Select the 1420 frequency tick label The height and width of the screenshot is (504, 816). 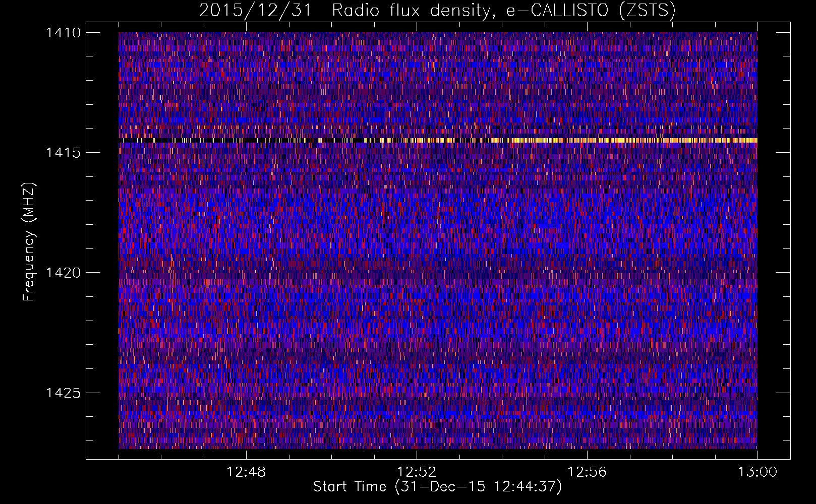tap(63, 273)
